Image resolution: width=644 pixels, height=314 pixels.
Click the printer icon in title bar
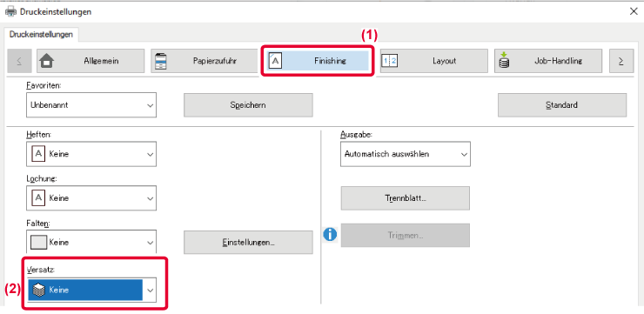11,11
